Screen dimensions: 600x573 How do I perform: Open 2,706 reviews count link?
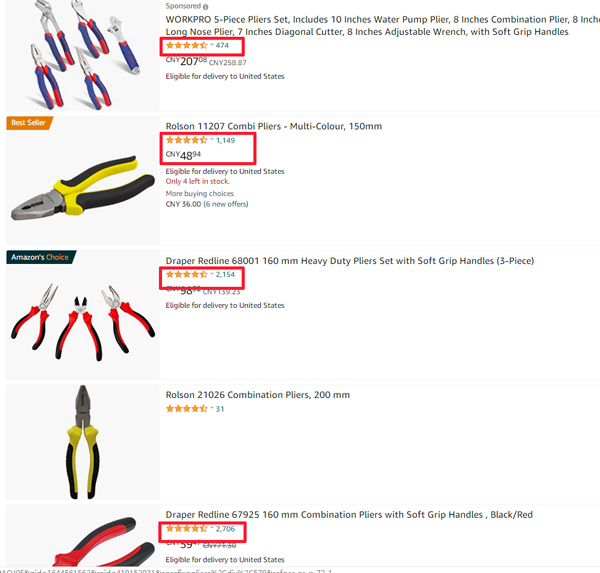pos(225,529)
